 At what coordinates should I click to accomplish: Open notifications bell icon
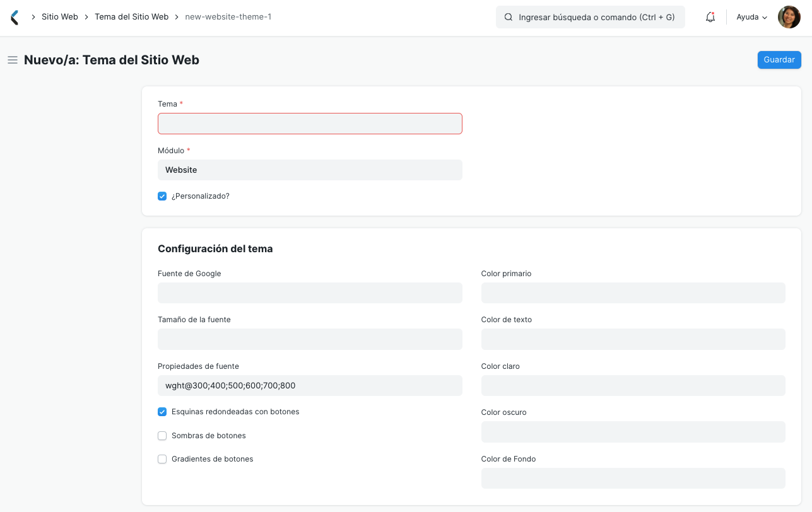click(x=710, y=18)
